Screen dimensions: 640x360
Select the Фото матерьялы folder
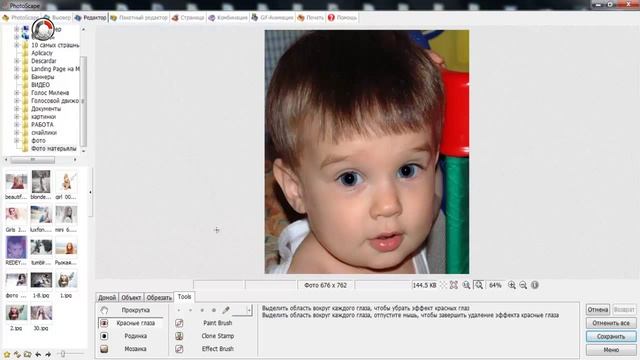pos(53,149)
